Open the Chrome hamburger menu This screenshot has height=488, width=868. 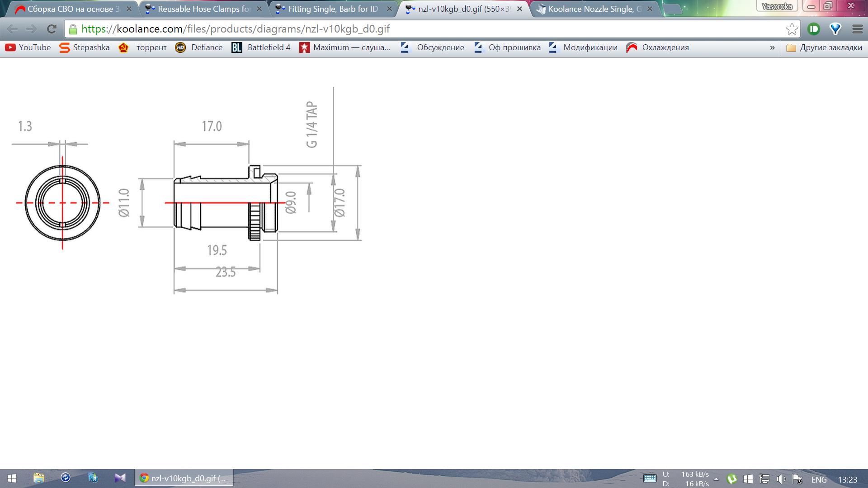click(x=857, y=29)
